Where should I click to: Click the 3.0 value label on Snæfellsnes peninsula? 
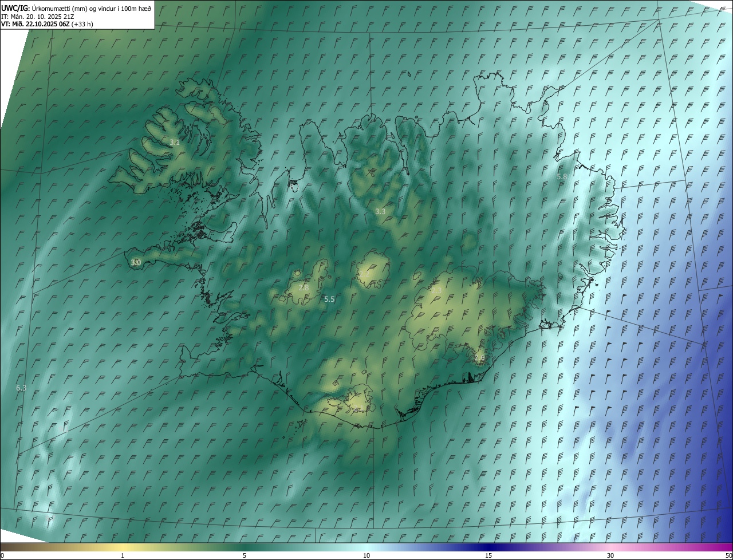(x=136, y=262)
